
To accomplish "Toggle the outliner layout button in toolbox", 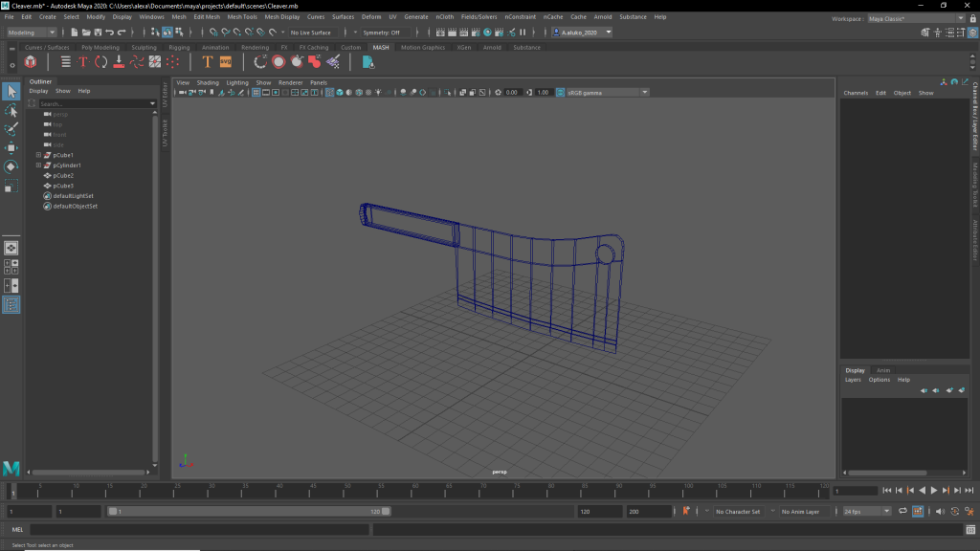I will pos(11,305).
